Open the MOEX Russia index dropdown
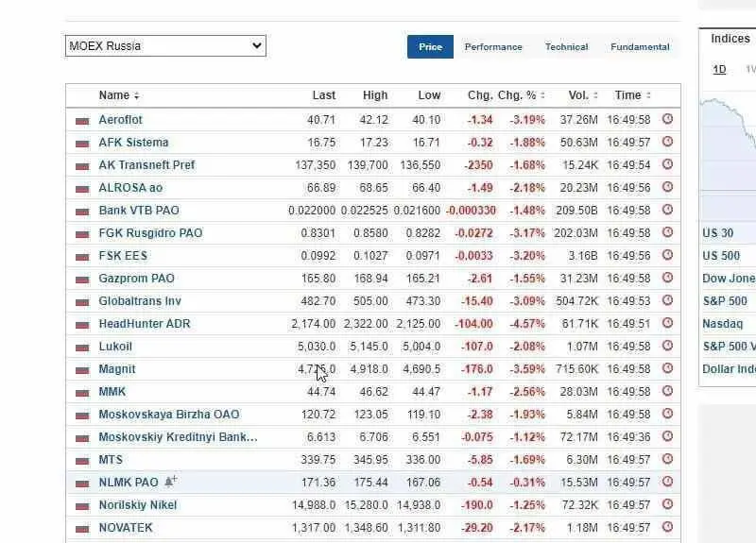 pyautogui.click(x=165, y=45)
